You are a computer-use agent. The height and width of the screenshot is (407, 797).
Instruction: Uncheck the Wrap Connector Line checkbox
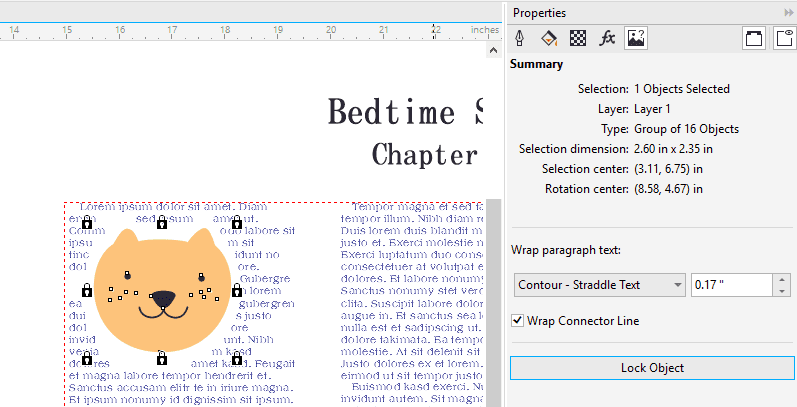point(517,321)
